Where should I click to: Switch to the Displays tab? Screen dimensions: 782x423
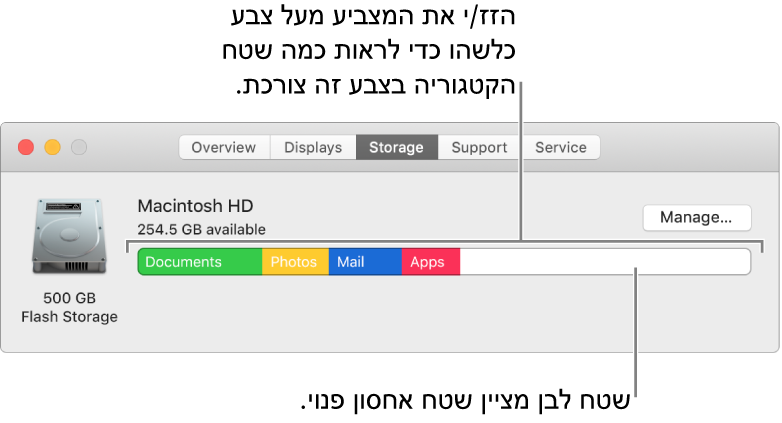tap(313, 147)
